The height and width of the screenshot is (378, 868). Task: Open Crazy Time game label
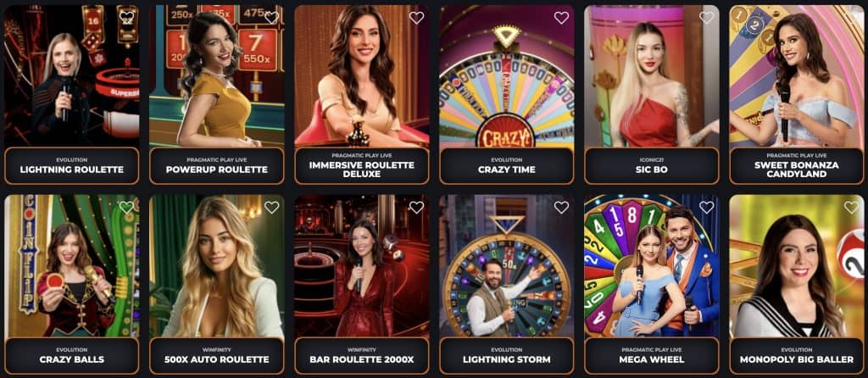[x=507, y=165]
